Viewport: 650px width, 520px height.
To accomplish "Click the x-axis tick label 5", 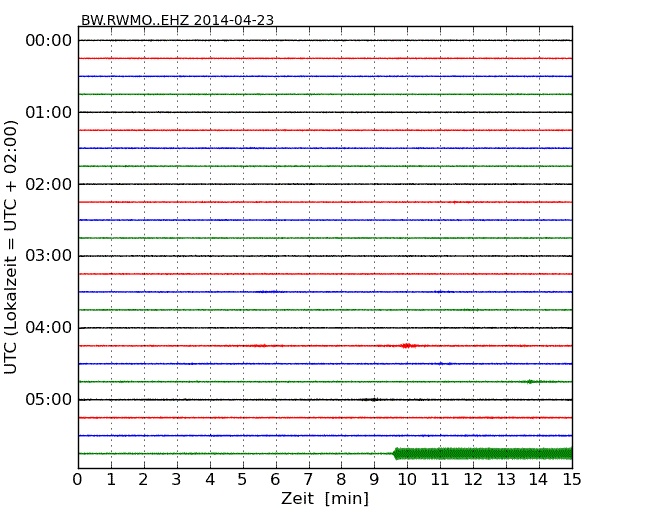I will [243, 480].
